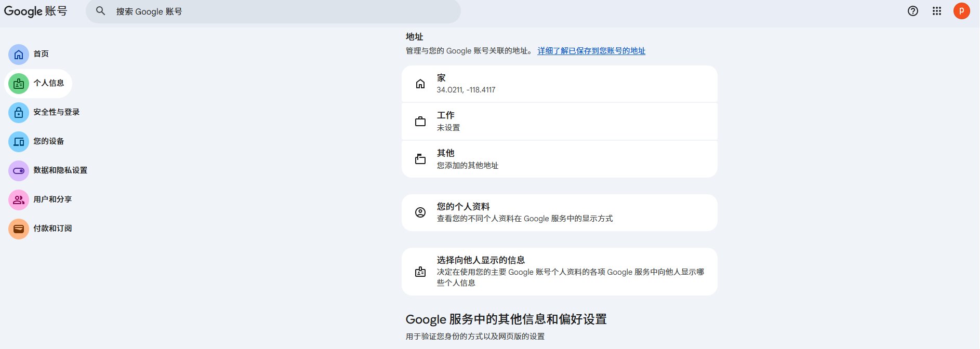The height and width of the screenshot is (349, 980).
Task: Click 查看您的不同个人资料 description text
Action: 525,219
